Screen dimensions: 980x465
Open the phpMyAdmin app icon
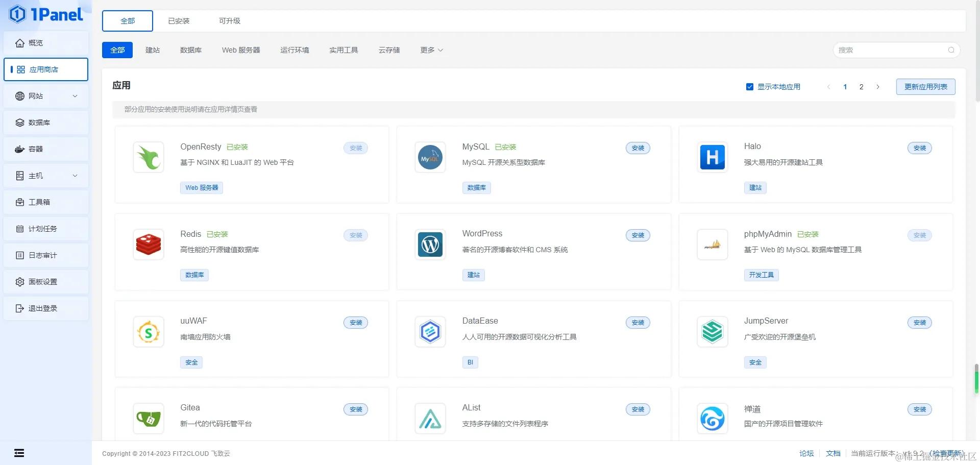713,244
